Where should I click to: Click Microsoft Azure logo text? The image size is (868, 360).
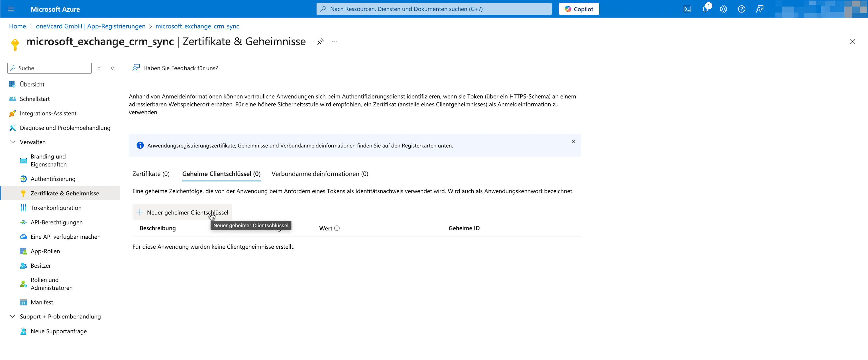click(55, 9)
